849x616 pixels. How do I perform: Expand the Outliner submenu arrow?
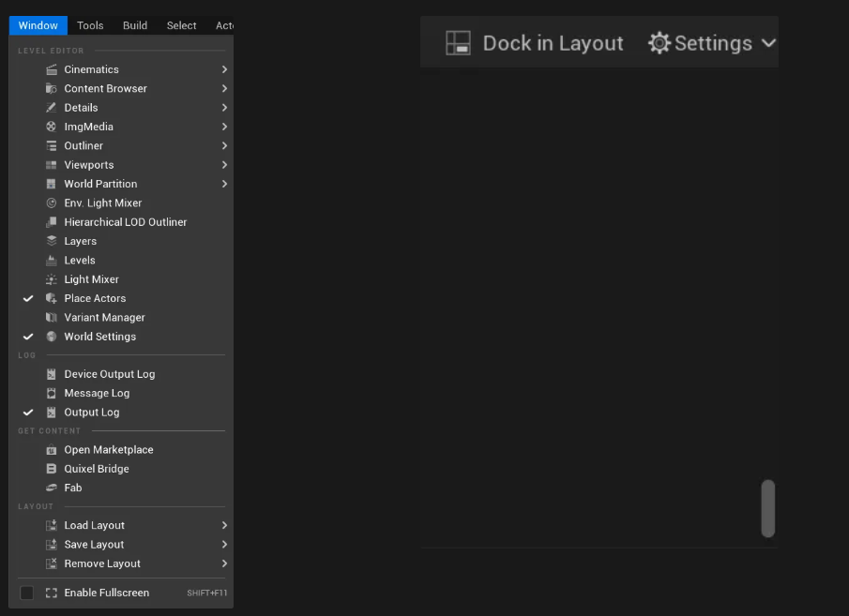tap(224, 145)
